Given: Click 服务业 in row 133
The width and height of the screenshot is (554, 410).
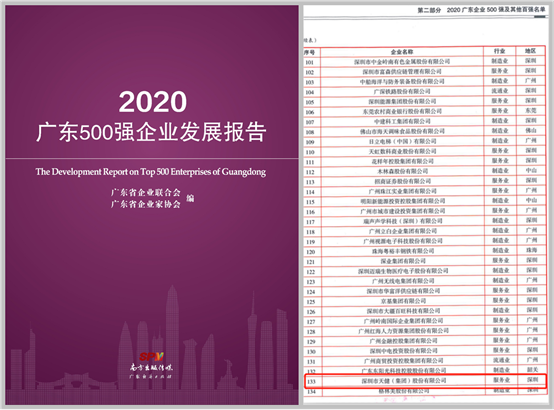Looking at the screenshot, I should 501,380.
